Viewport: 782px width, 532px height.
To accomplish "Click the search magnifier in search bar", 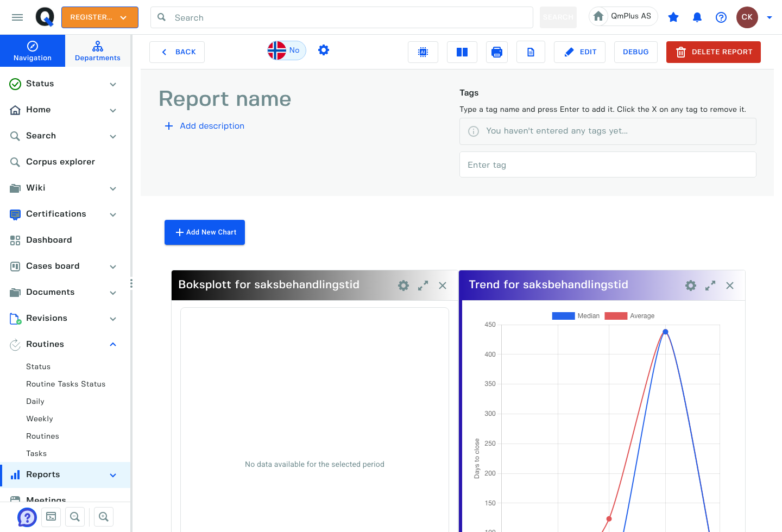I will (x=161, y=17).
